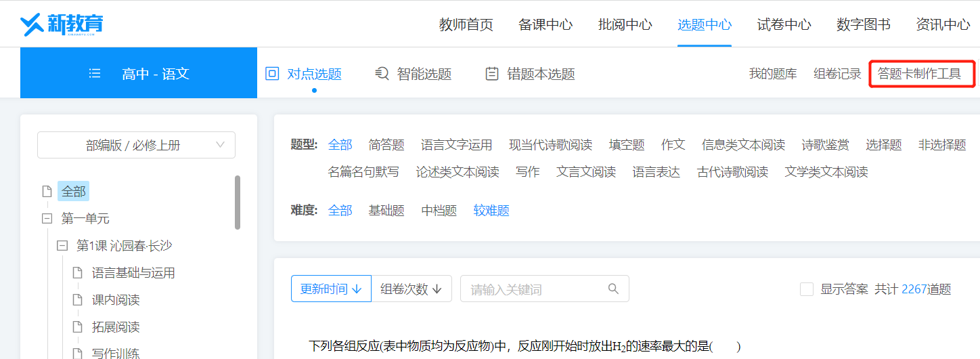Viewport: 980px width, 359px height.
Task: Filter question type by 作文
Action: (x=673, y=145)
